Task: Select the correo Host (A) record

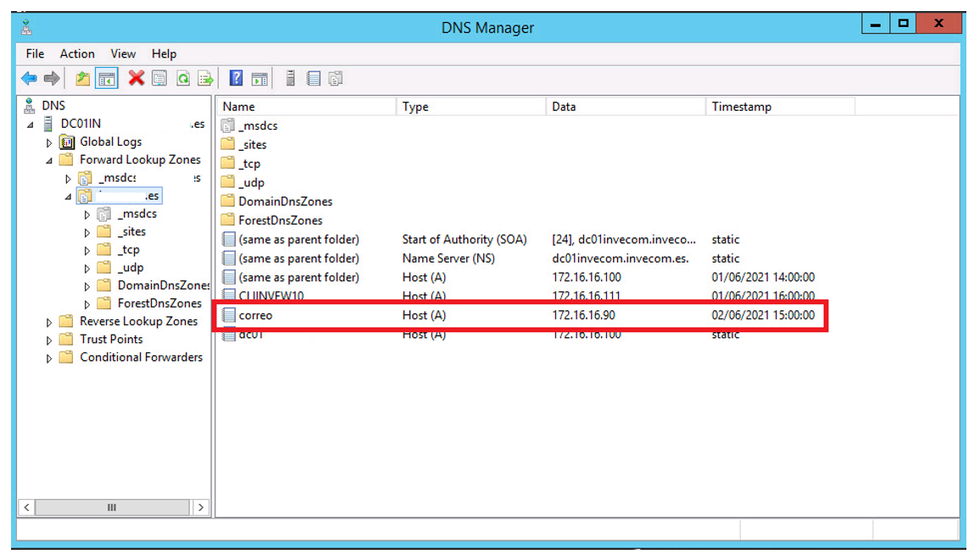Action: [x=520, y=315]
